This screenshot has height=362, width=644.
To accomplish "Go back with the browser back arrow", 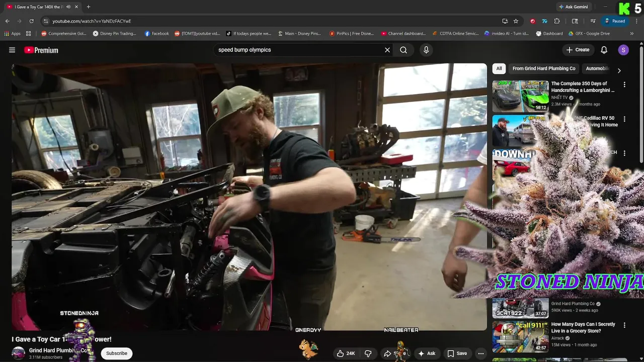I will [x=7, y=21].
